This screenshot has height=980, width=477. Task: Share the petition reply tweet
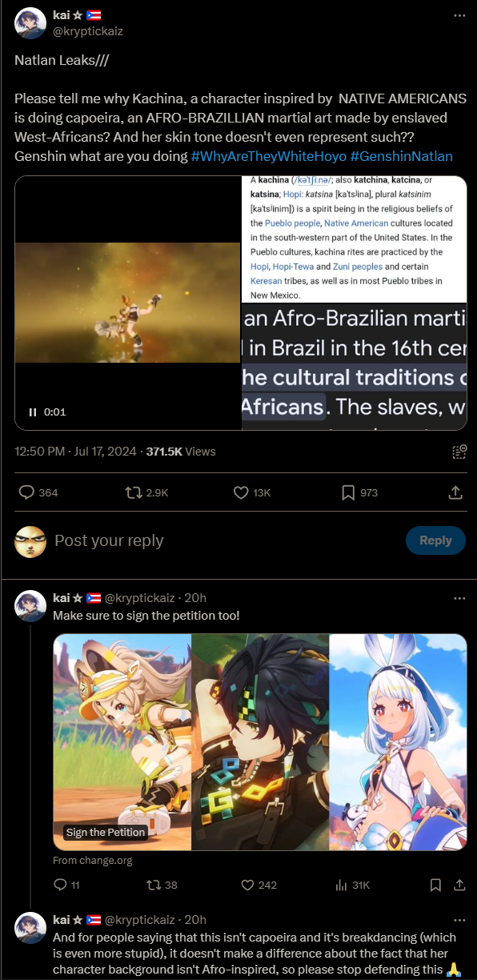coord(460,885)
